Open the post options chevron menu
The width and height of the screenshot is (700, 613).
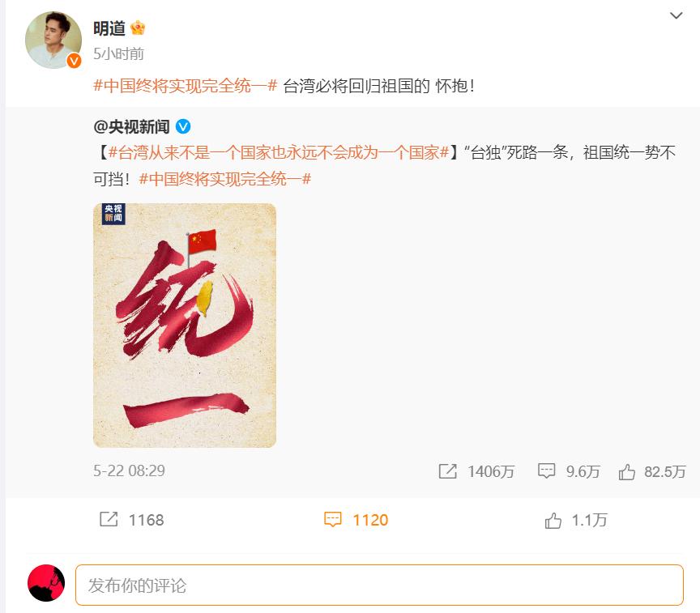(x=676, y=15)
